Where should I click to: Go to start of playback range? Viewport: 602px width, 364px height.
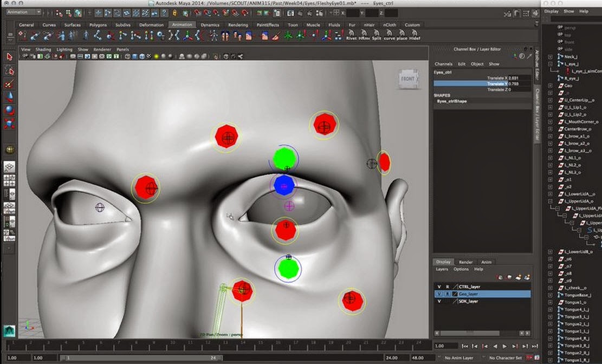tap(464, 346)
